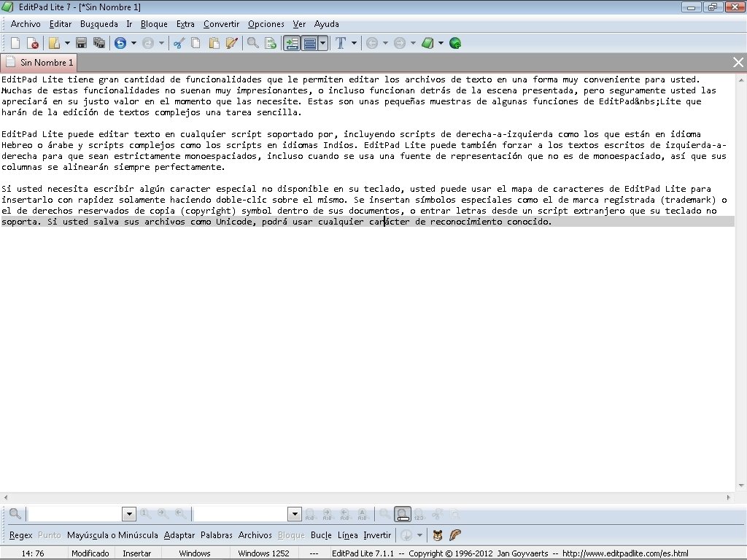The width and height of the screenshot is (747, 560).
Task: Toggle the Archivos search option
Action: point(255,535)
